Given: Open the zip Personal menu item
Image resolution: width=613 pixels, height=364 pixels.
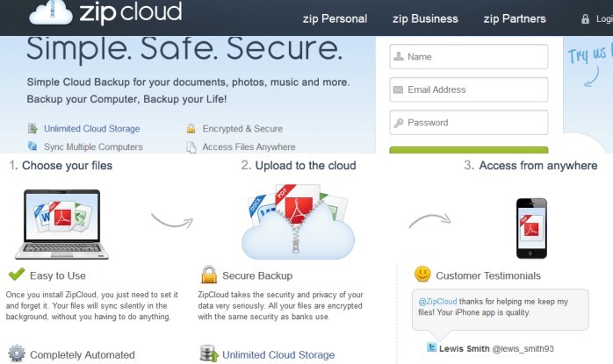Looking at the screenshot, I should (x=335, y=18).
